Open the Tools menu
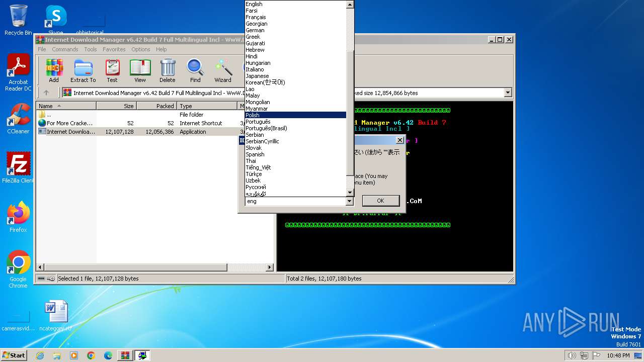 [x=91, y=49]
